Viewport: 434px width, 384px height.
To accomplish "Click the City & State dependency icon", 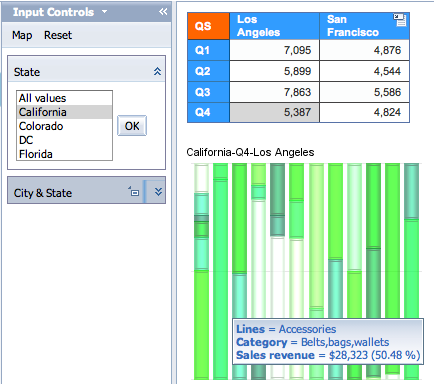I will click(x=134, y=192).
